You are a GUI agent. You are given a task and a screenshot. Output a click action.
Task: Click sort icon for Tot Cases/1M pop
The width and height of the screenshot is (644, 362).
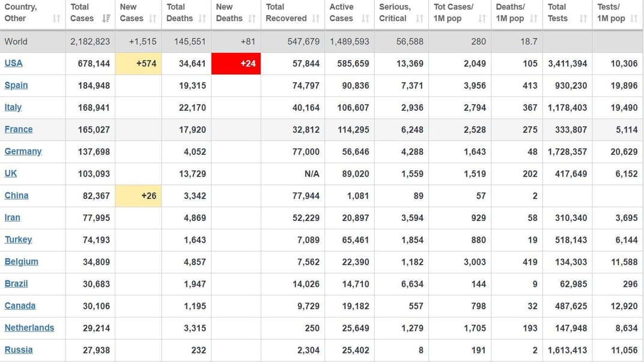click(482, 19)
